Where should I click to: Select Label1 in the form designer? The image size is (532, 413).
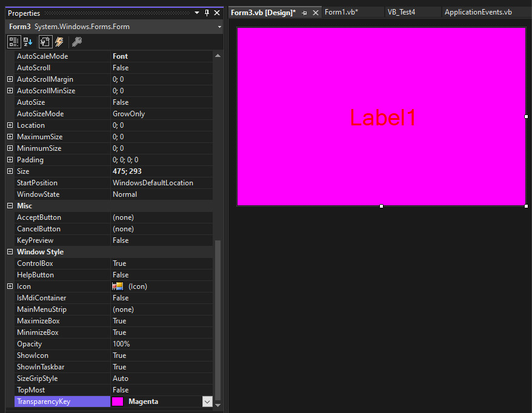pos(382,117)
